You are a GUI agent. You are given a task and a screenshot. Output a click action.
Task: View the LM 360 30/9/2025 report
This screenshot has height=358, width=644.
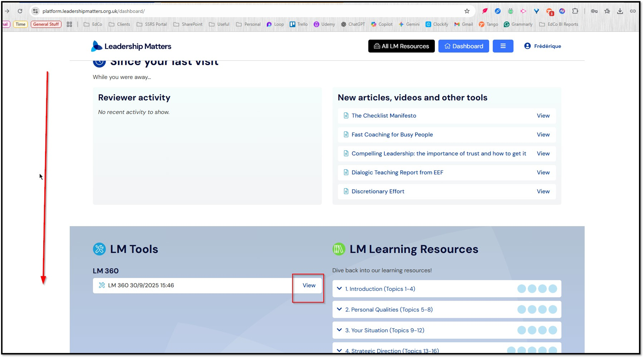[x=309, y=285]
